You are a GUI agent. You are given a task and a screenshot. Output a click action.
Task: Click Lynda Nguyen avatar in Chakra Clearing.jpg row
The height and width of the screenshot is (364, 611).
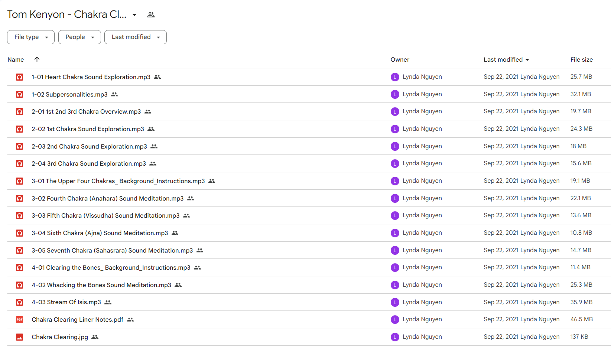pyautogui.click(x=395, y=337)
